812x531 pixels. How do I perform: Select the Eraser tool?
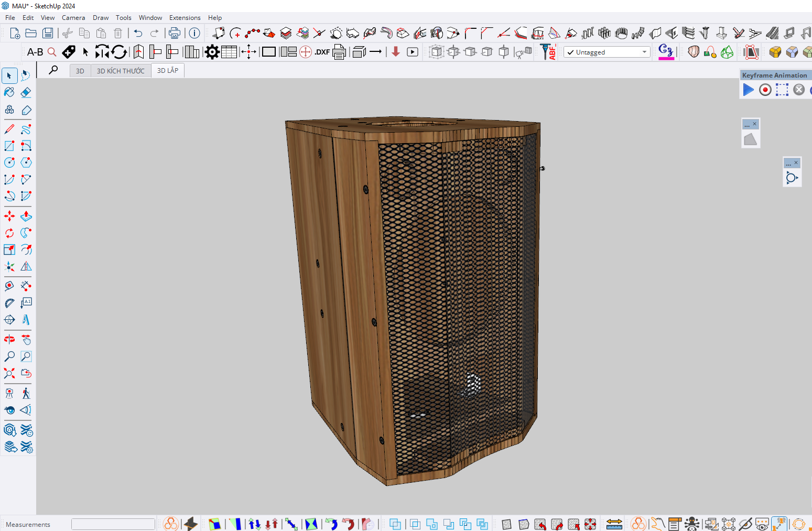[x=26, y=93]
